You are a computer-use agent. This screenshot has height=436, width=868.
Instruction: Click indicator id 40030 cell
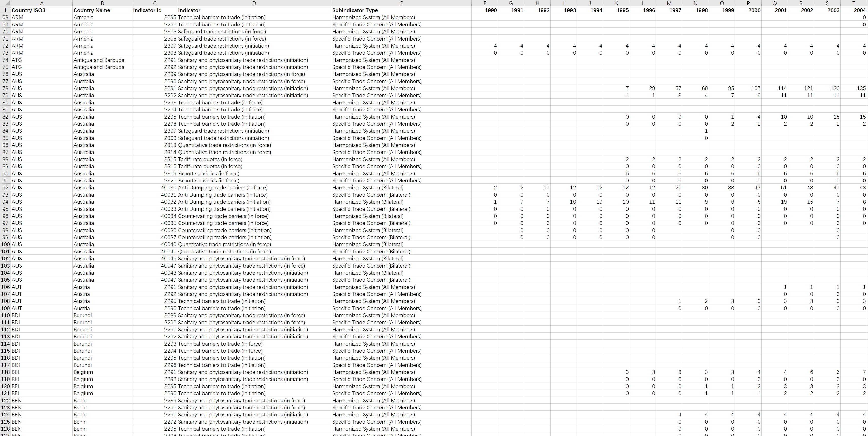(x=169, y=188)
